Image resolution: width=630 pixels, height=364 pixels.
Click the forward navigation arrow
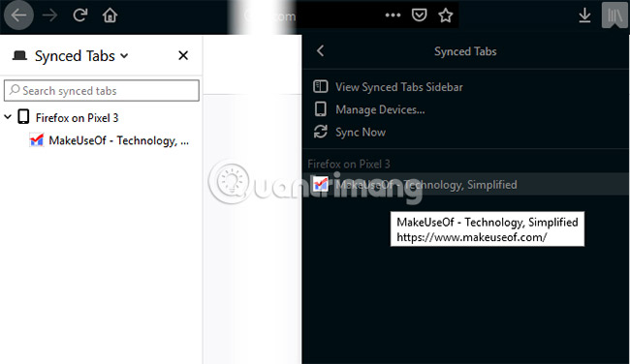[x=49, y=15]
